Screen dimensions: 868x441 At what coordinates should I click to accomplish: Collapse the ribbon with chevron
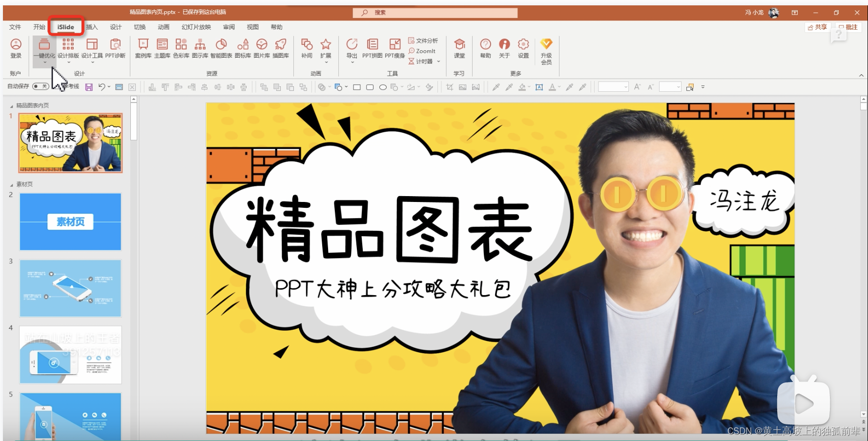[x=861, y=75]
